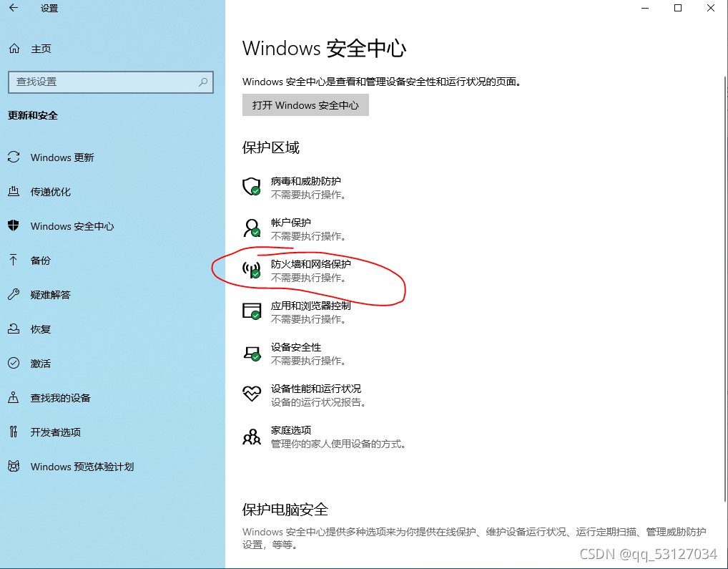728x569 pixels.
Task: Click the 设备安全性 laptop icon
Action: [x=252, y=353]
